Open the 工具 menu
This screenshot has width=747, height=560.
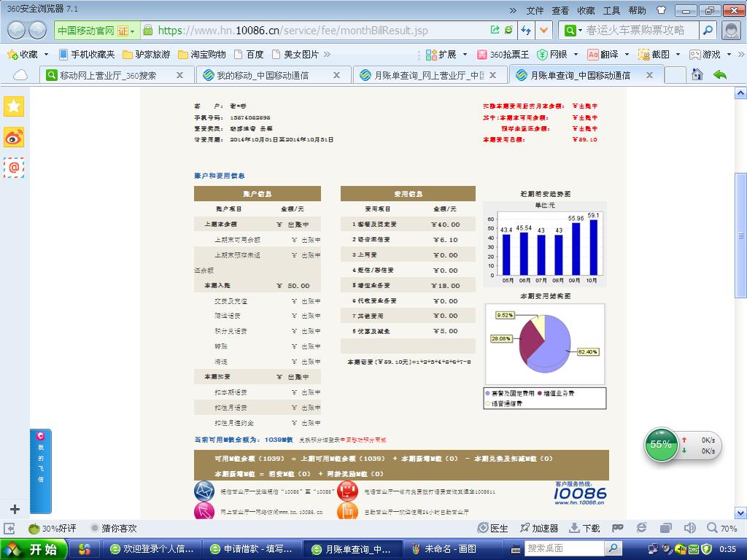pos(611,10)
